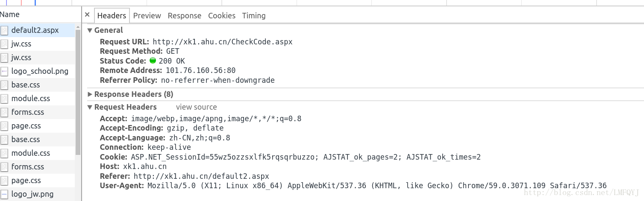Click the first jw.css file icon
Image resolution: width=644 pixels, height=201 pixels.
point(5,44)
